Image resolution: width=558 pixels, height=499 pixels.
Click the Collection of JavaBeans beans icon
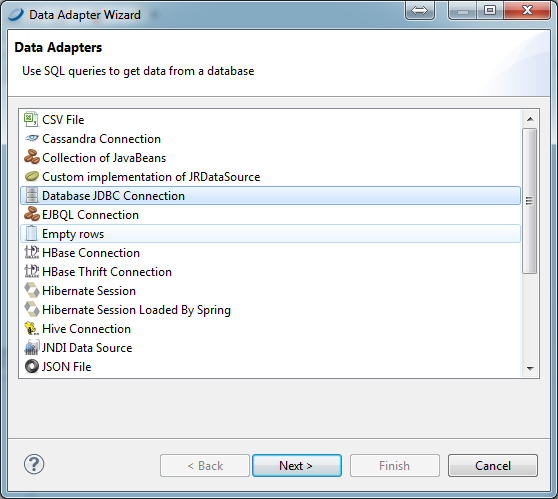click(x=32, y=157)
